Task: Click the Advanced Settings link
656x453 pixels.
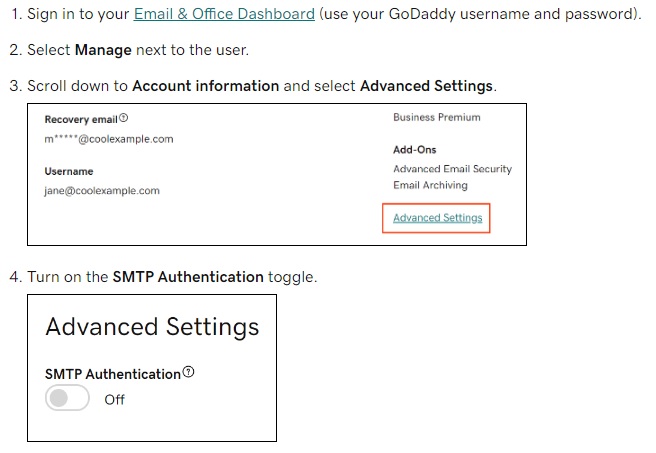Action: coord(438,218)
